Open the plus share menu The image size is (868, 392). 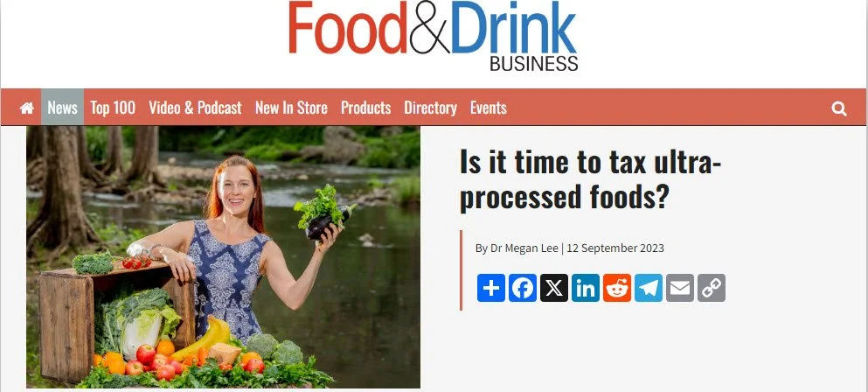(x=491, y=288)
